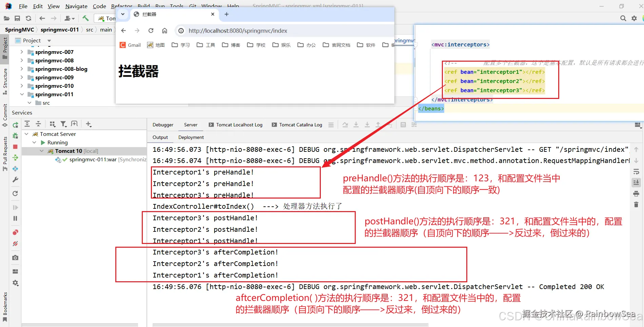Click the synchronize/reload toolbar icon
644x327 pixels.
[28, 18]
